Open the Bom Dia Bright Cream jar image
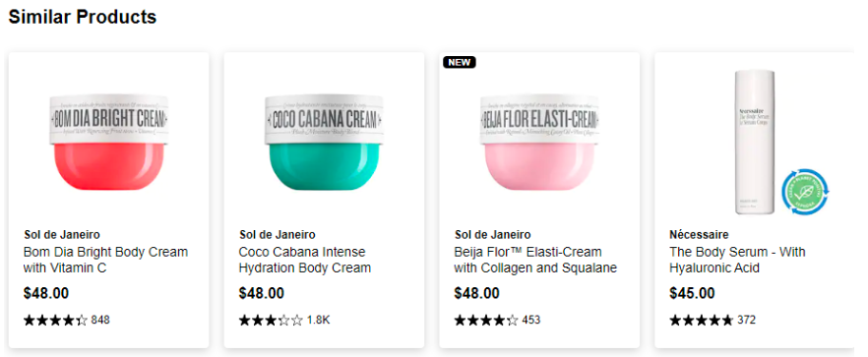This screenshot has height=357, width=868. 108,143
